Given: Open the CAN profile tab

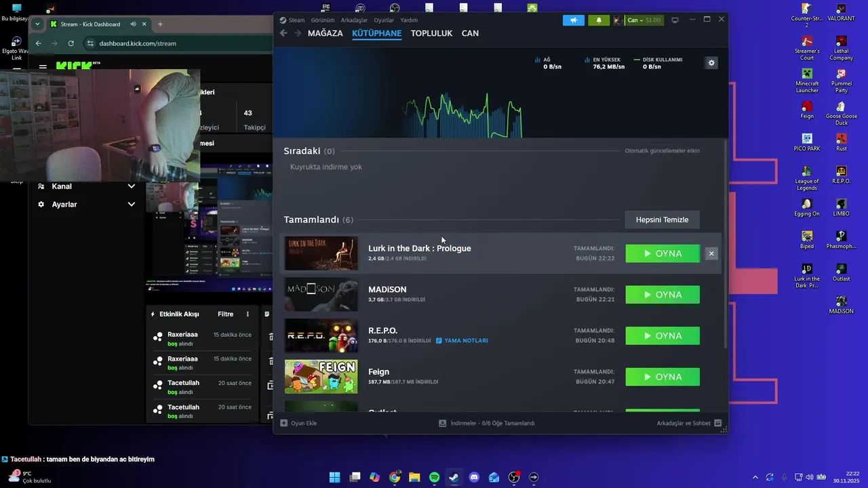Looking at the screenshot, I should [x=470, y=33].
